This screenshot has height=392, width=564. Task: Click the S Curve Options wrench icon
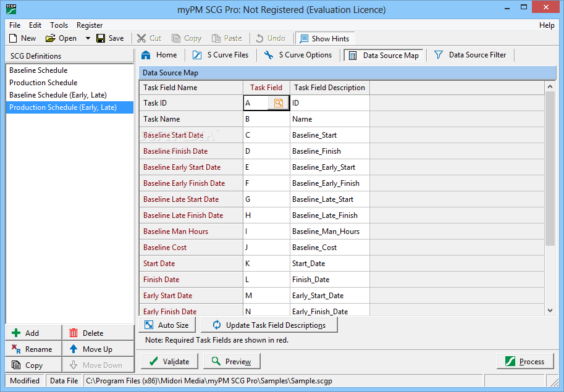(x=269, y=55)
